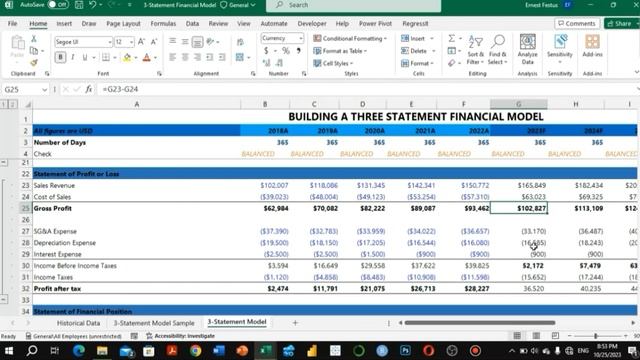Open Cell Styles menu
The image size is (640, 360).
coord(333,63)
